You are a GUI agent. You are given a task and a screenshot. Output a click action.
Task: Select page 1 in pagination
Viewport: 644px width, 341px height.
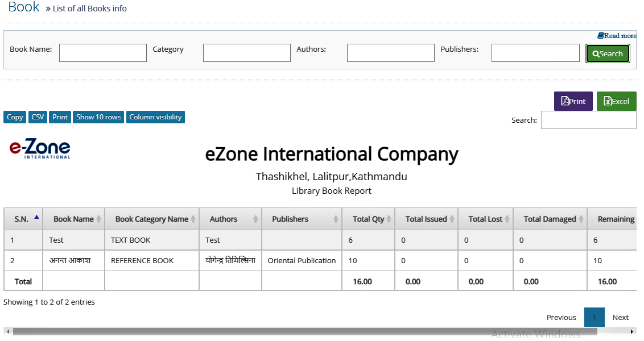coord(595,317)
